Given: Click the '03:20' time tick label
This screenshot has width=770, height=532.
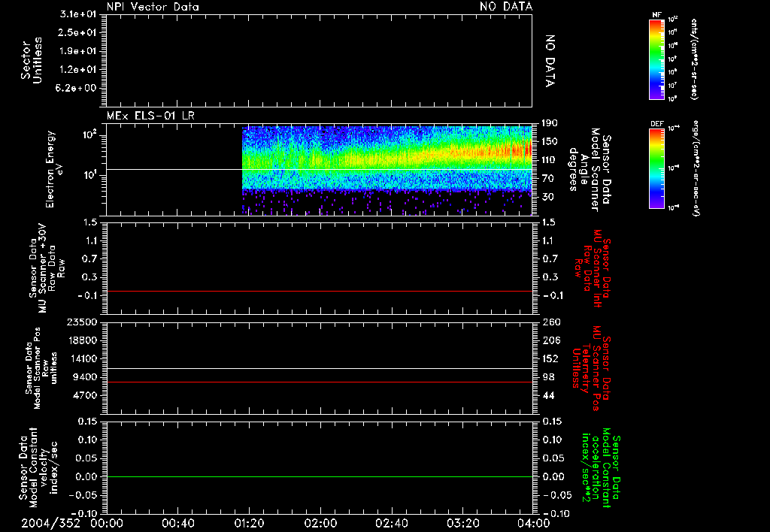Looking at the screenshot, I should tap(463, 523).
